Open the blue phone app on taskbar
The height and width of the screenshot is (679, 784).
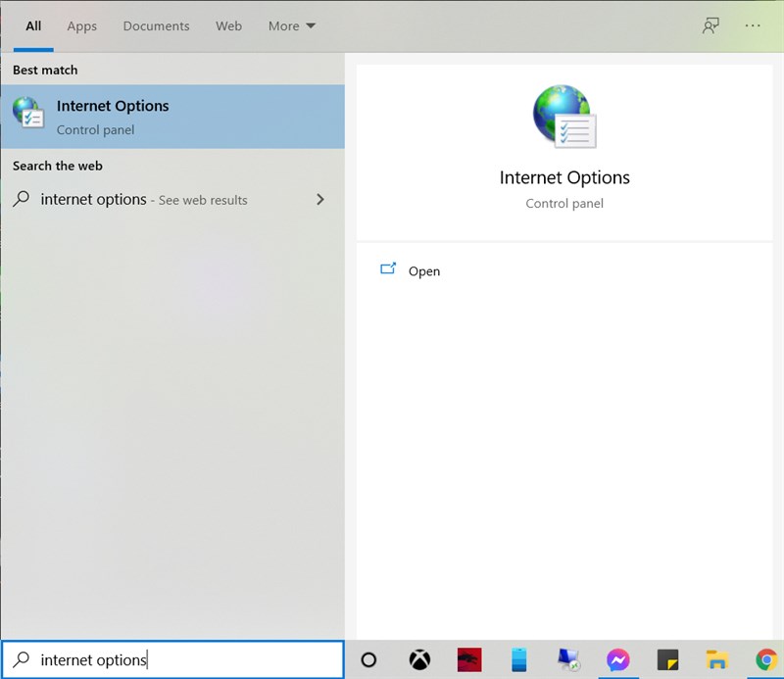click(x=519, y=660)
